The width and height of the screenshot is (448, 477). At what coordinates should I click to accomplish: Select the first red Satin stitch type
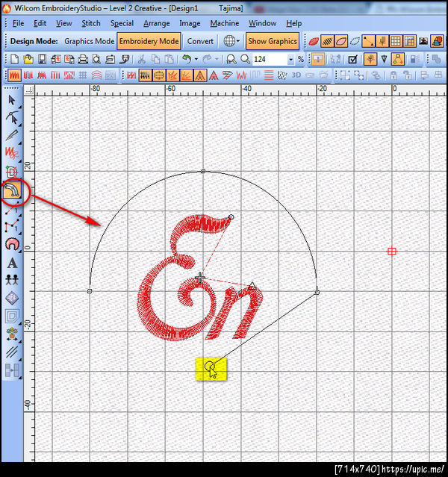coord(14,75)
